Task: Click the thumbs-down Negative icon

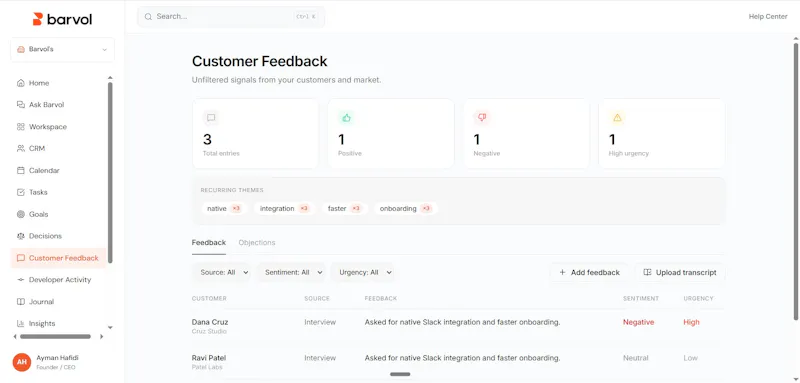Action: coord(482,118)
